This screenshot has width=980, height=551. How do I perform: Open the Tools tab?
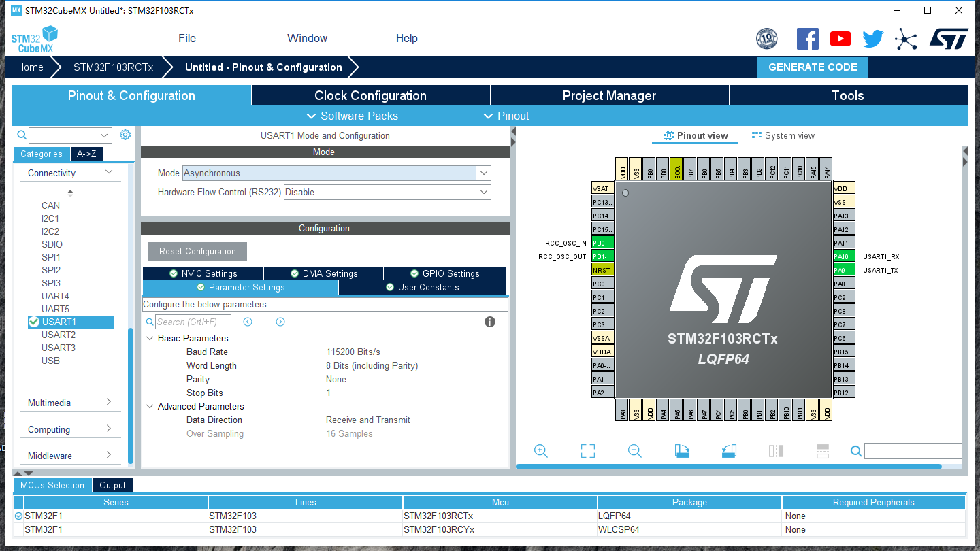(848, 95)
